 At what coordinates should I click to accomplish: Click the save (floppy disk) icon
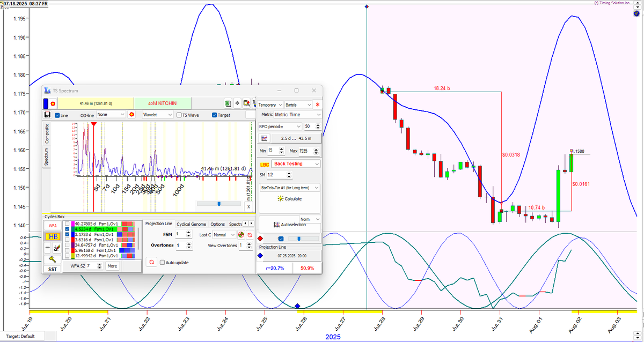click(47, 114)
